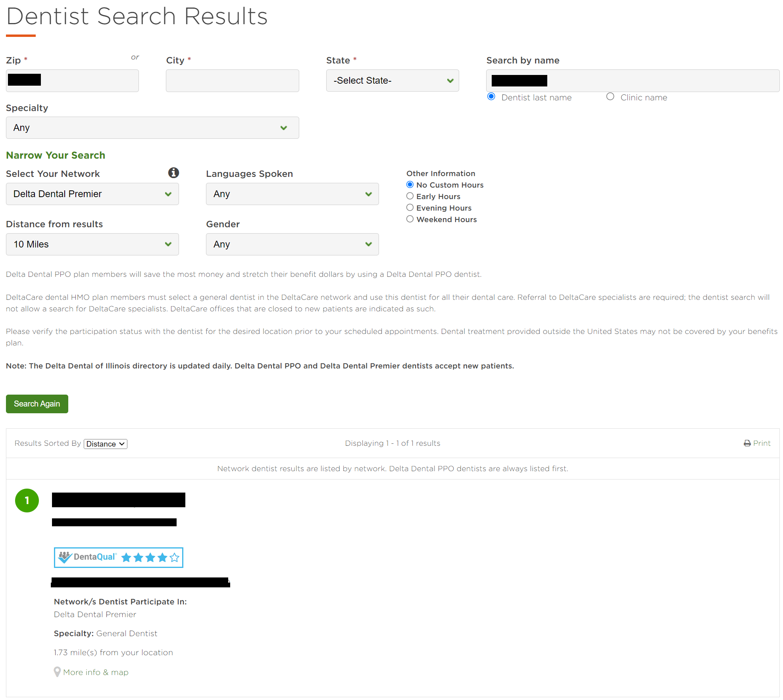Open the More info & map link
This screenshot has width=783, height=700.
[x=96, y=672]
